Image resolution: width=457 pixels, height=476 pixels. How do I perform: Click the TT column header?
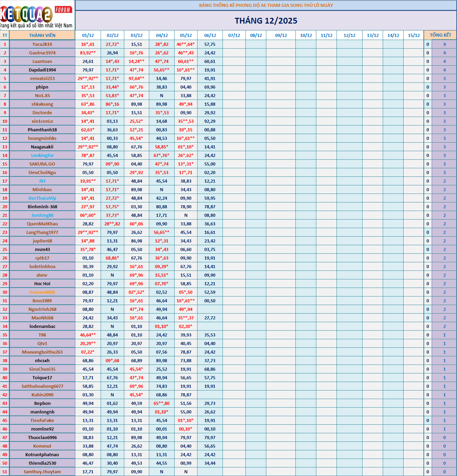[x=5, y=35]
